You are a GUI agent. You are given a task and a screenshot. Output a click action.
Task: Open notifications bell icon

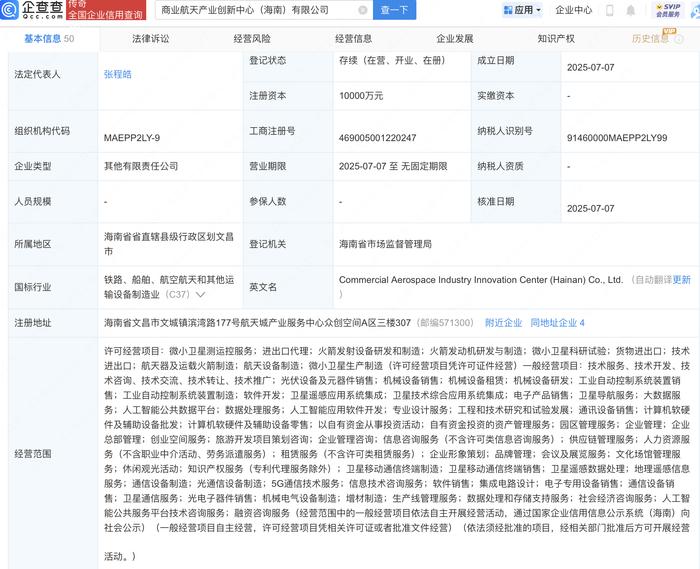[x=630, y=10]
